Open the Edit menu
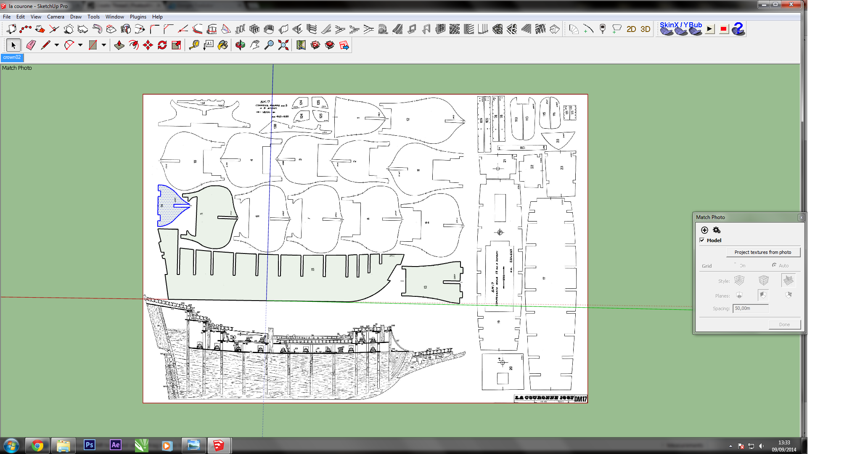868x454 pixels. click(21, 17)
